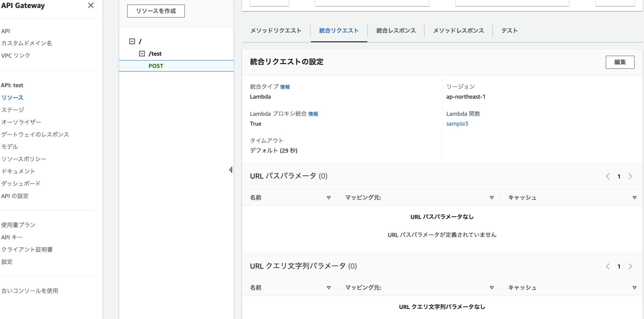The height and width of the screenshot is (319, 644).
Task: Switch to the メソッドリクエスト tab
Action: [276, 31]
